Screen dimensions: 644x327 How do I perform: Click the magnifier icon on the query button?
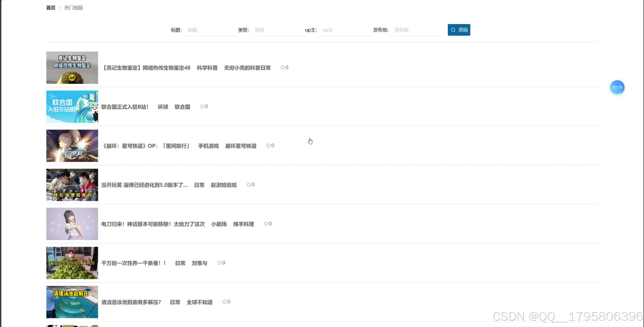click(453, 30)
